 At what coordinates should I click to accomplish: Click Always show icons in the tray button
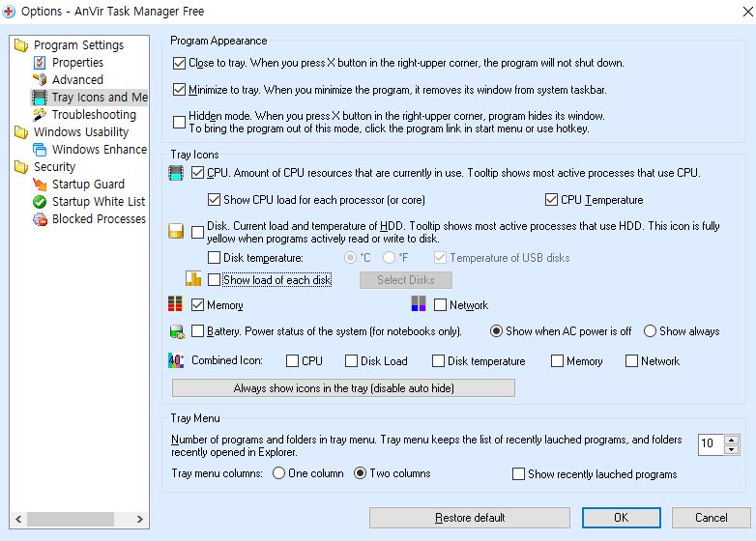[343, 388]
